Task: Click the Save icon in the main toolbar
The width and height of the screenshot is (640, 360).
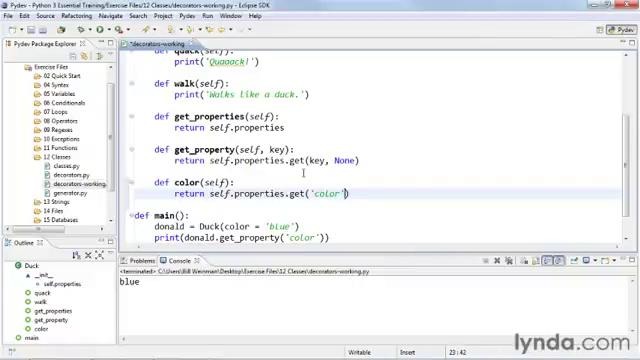Action: click(x=31, y=30)
